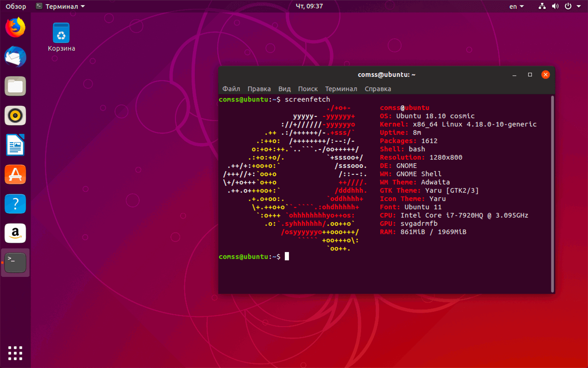
Task: Launch Ubuntu Software from the dock
Action: tap(15, 174)
